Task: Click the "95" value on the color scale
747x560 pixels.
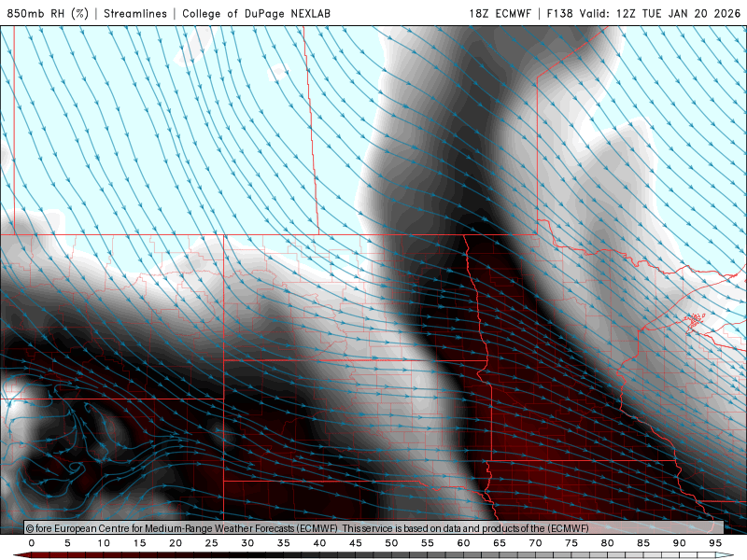Action: coord(715,543)
